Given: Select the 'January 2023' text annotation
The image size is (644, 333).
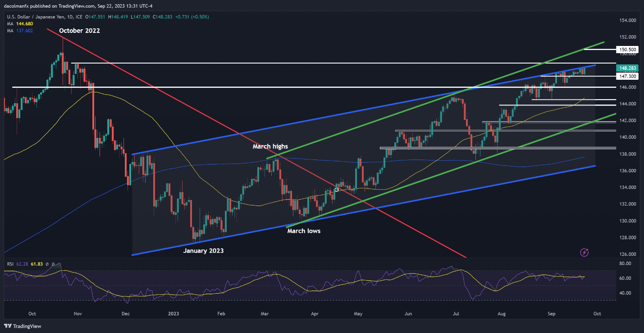Looking at the screenshot, I should pos(203,251).
